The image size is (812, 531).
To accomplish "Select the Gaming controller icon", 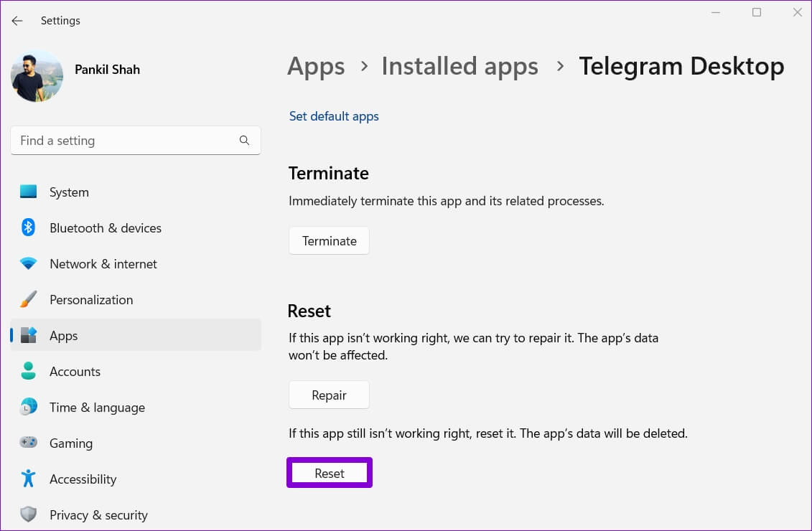I will click(29, 443).
